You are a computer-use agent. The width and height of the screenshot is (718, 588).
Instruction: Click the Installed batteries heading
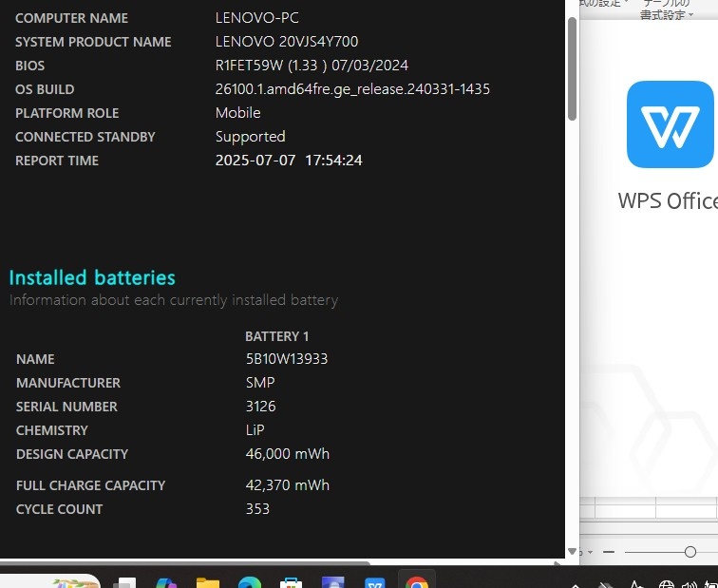pyautogui.click(x=92, y=277)
